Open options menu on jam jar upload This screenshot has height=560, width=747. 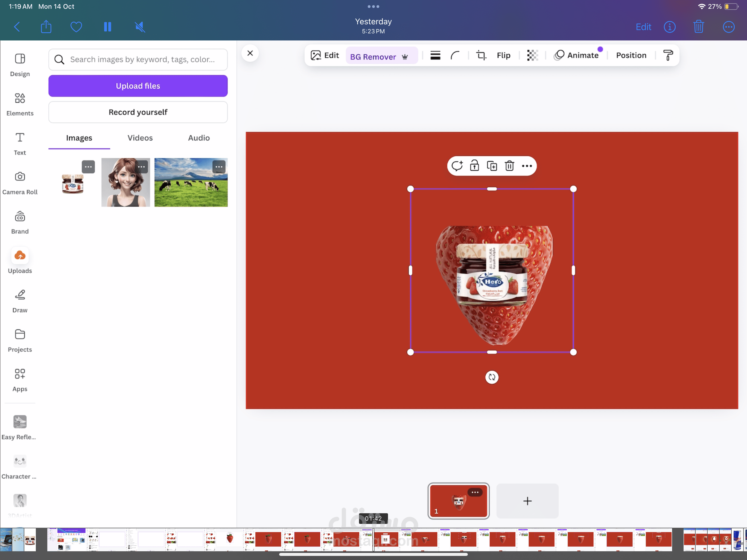[88, 167]
